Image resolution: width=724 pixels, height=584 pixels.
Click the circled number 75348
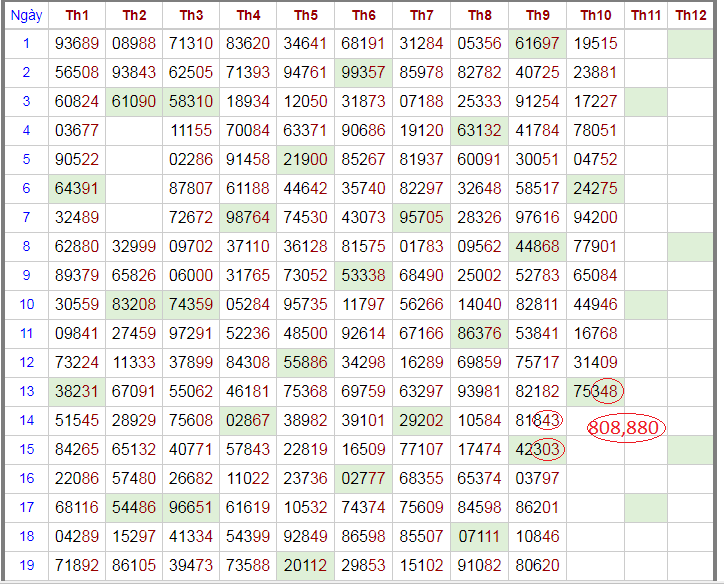(597, 391)
